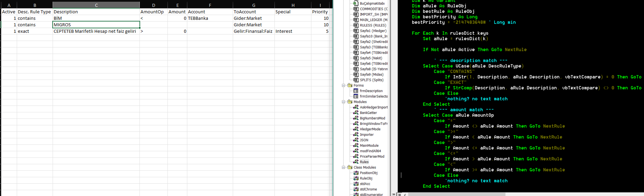Open Importer module icon
This screenshot has height=196, width=644.
tap(356, 135)
